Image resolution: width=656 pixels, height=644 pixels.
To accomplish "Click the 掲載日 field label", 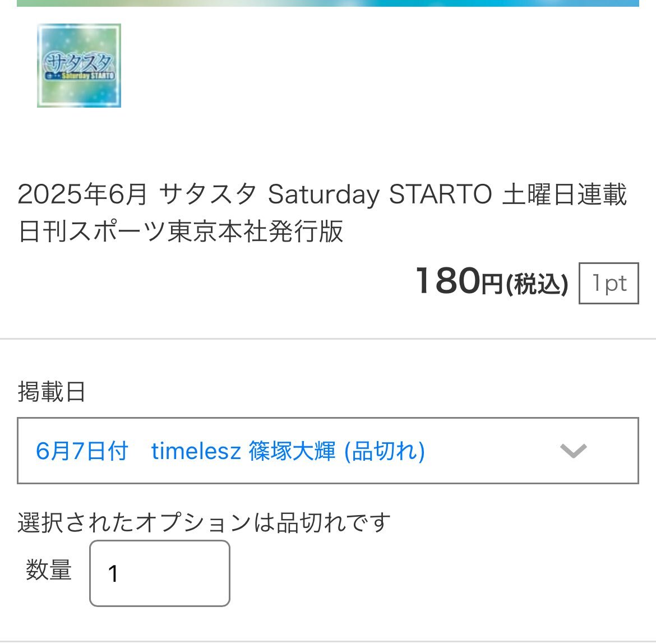I will coord(52,392).
